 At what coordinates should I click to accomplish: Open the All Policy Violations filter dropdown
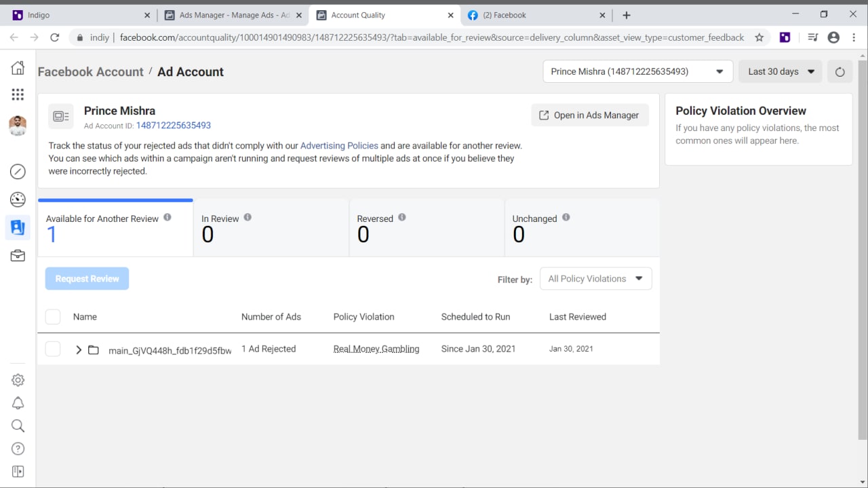click(595, 278)
